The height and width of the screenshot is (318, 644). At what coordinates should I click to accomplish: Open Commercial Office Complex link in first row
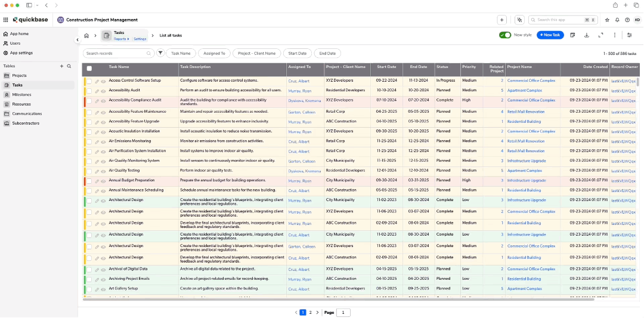(x=531, y=81)
